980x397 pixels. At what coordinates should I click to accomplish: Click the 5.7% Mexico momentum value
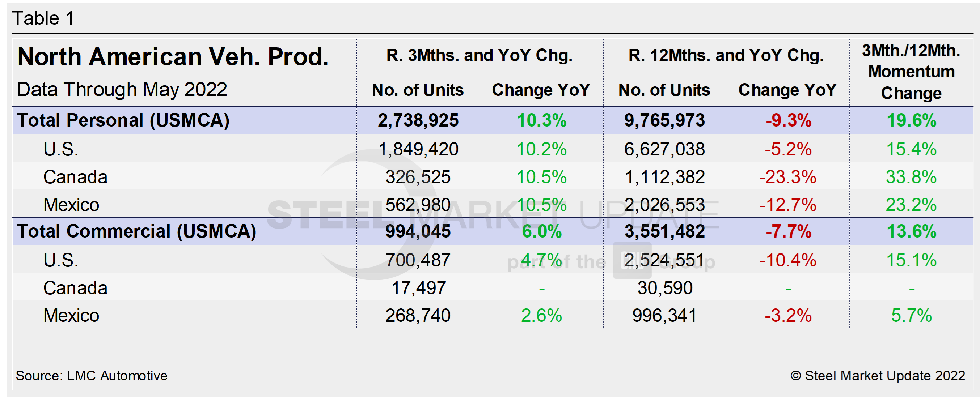click(x=911, y=315)
